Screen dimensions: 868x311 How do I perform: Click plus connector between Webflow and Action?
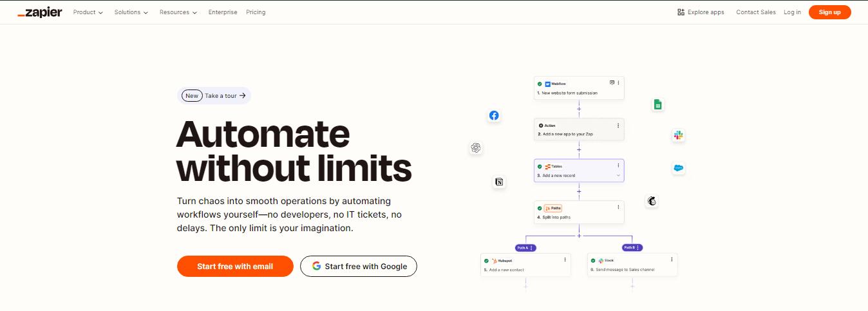pos(579,109)
